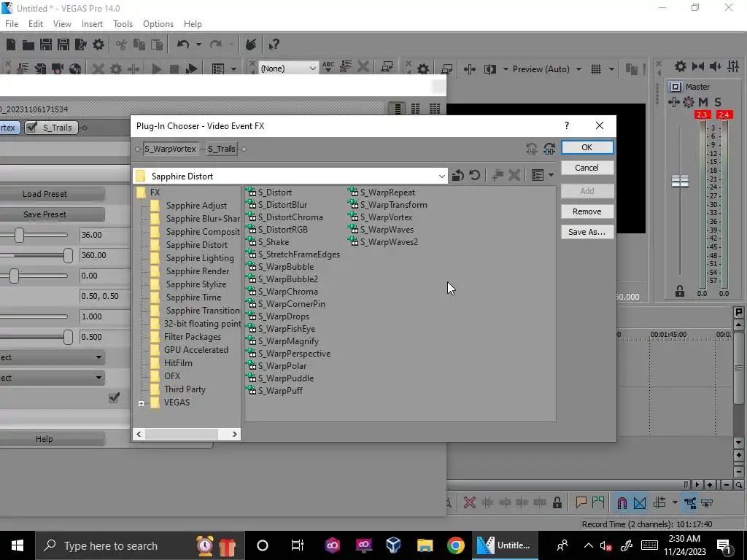Click the slider handle next to 36.00

click(19, 235)
